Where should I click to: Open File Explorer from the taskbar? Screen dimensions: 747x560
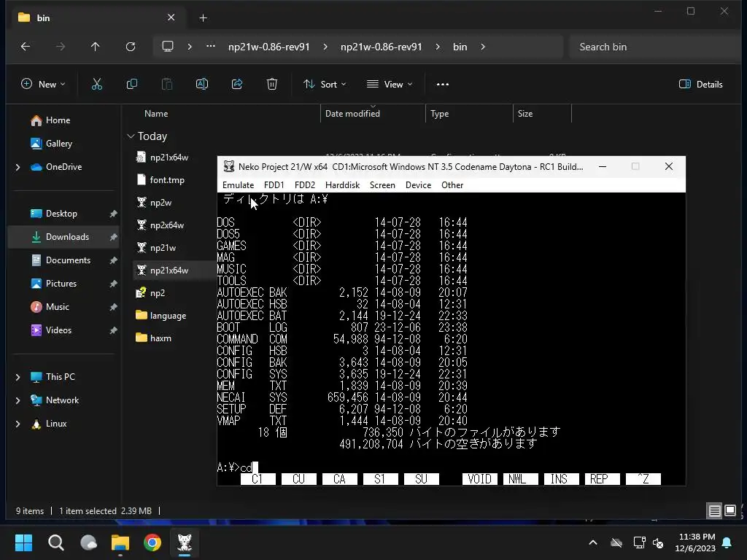click(120, 542)
